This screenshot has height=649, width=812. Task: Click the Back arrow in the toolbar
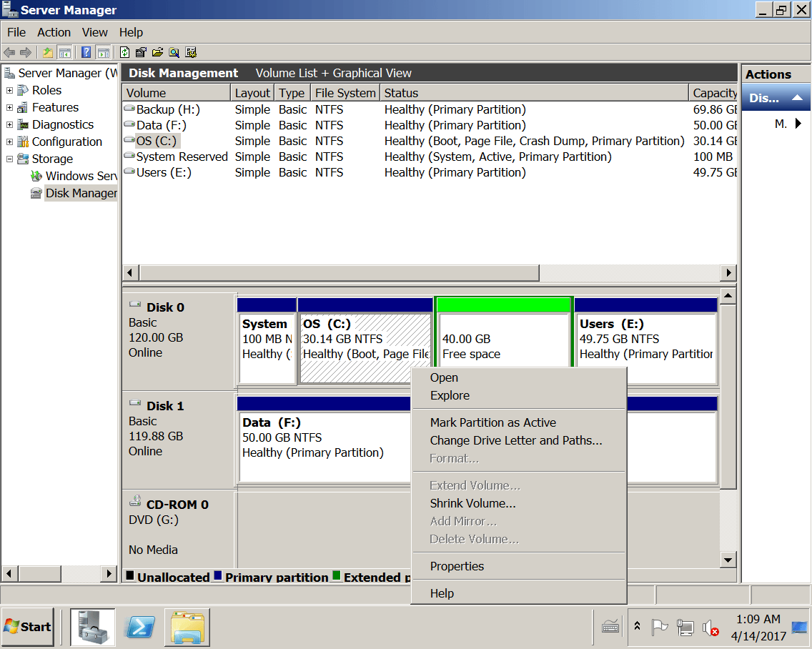point(9,52)
